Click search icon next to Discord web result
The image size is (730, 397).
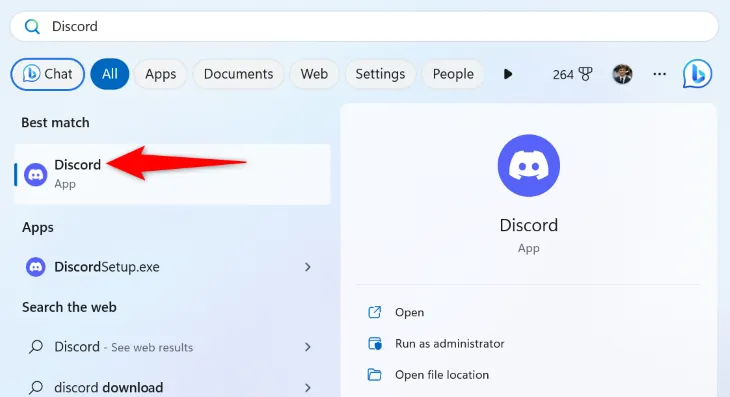36,347
